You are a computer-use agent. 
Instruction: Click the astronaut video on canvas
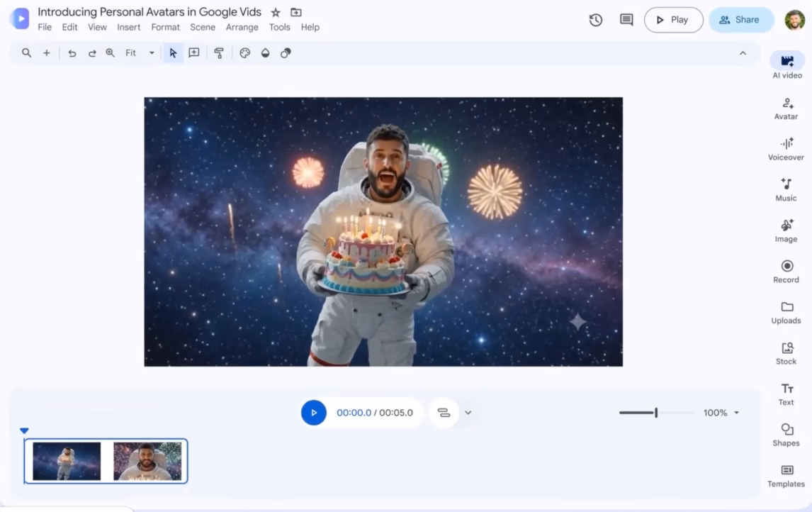tap(383, 232)
